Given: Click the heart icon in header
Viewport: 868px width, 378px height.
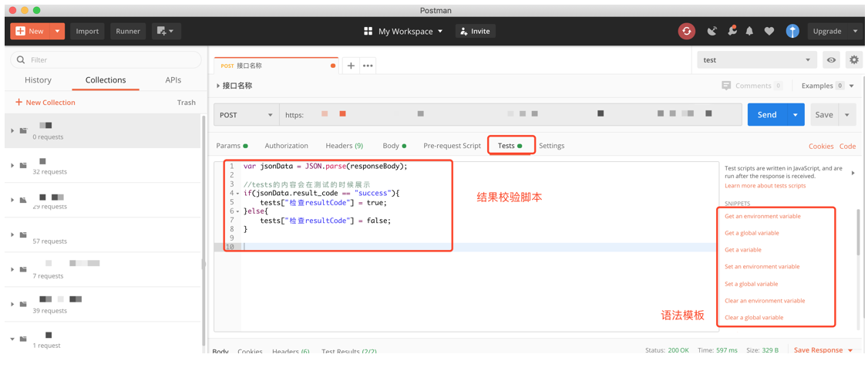Looking at the screenshot, I should coord(769,31).
